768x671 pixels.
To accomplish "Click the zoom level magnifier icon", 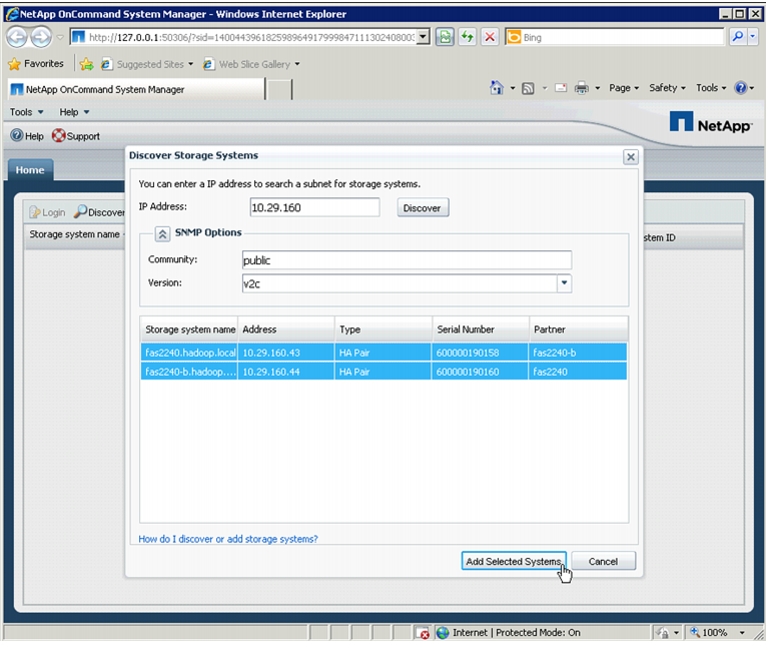I will (695, 632).
